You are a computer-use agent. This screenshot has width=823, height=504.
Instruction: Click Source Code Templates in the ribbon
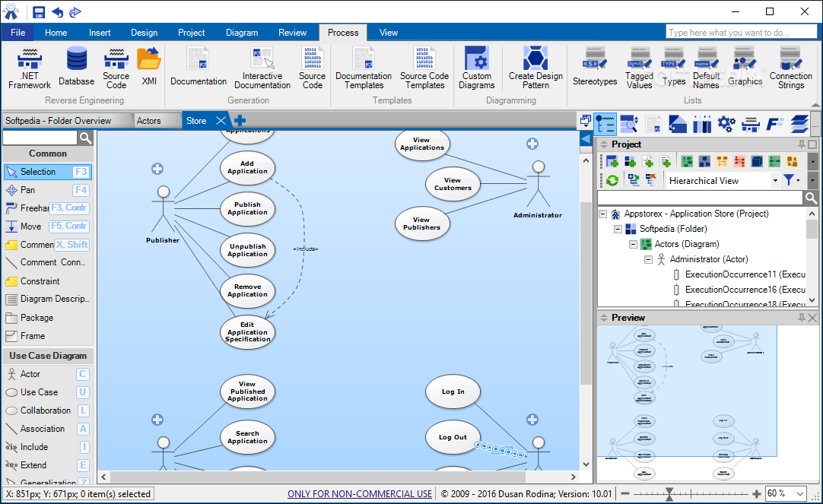(424, 68)
